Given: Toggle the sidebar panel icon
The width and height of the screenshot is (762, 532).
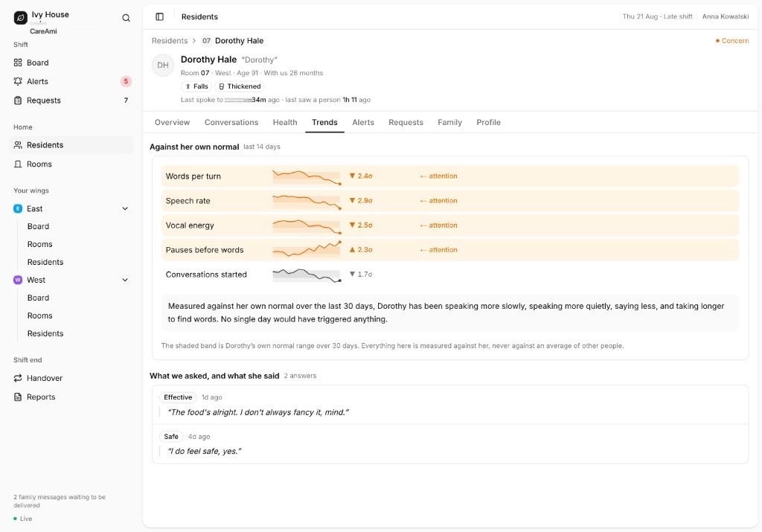Looking at the screenshot, I should tap(159, 16).
